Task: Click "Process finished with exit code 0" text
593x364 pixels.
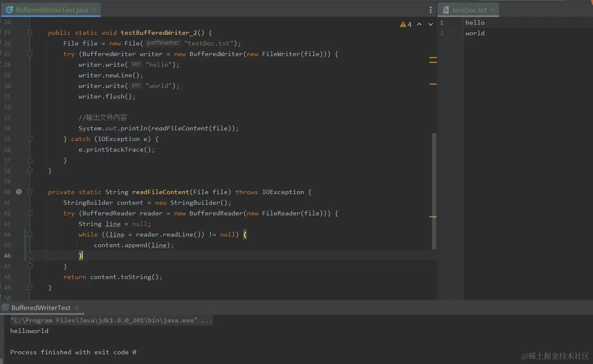Action: (x=73, y=352)
